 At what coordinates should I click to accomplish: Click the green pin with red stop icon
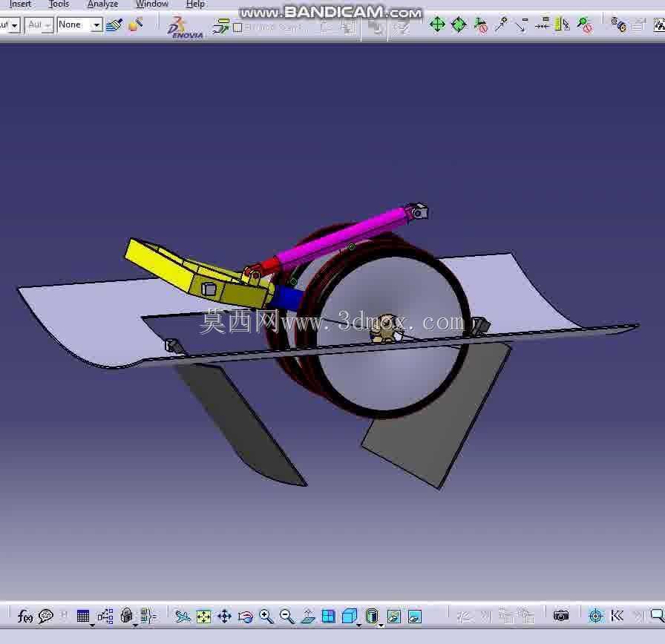(584, 25)
